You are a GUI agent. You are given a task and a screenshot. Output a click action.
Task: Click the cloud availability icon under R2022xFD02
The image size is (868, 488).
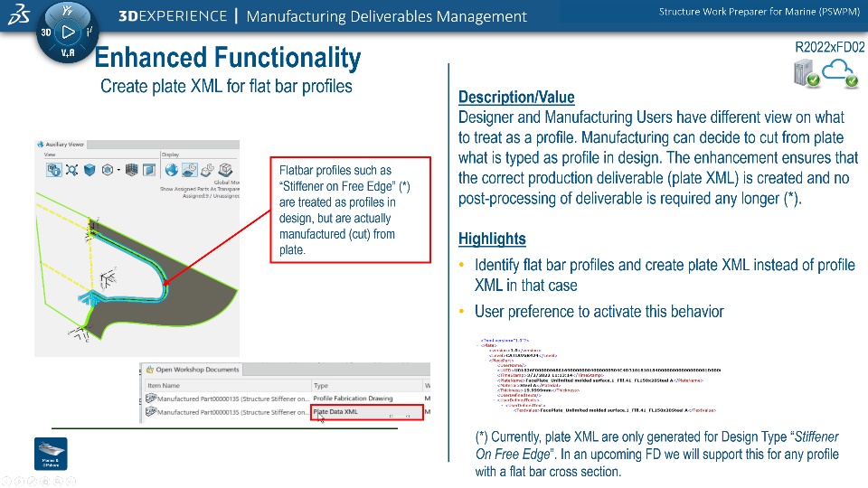(x=840, y=73)
